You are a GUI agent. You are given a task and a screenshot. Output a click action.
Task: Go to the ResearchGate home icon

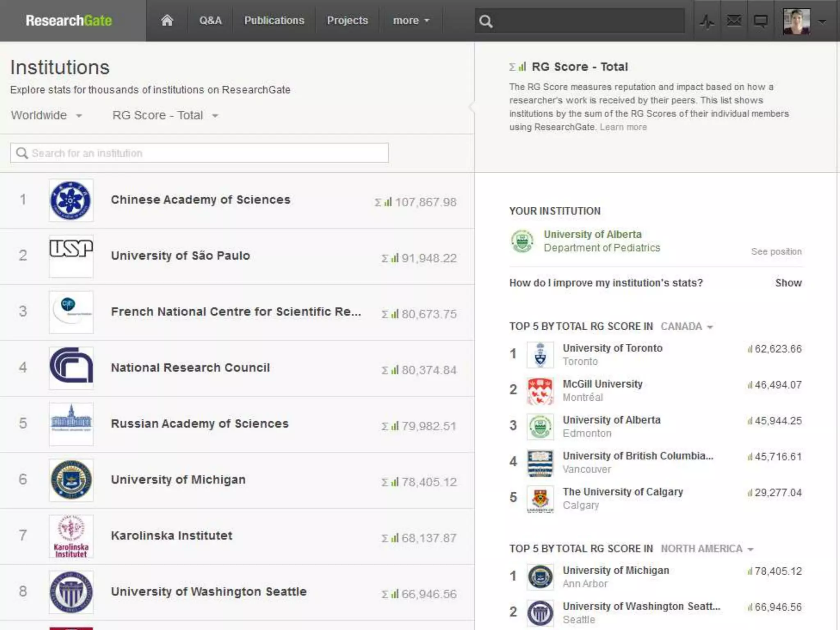click(167, 21)
